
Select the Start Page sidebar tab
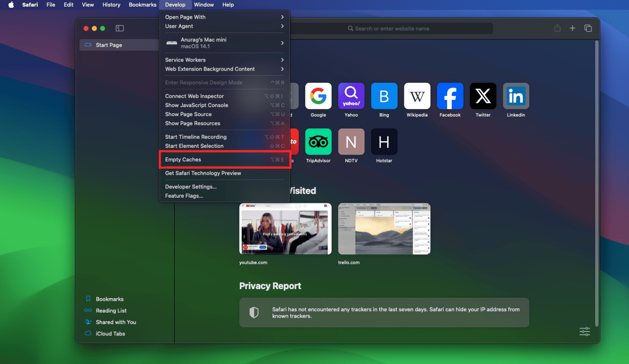120,45
